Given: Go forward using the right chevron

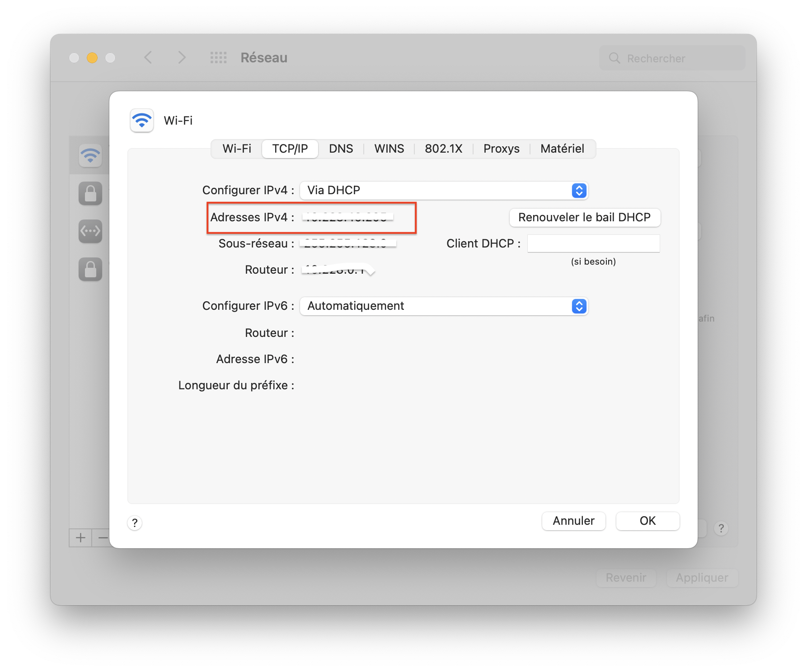Looking at the screenshot, I should tap(182, 58).
